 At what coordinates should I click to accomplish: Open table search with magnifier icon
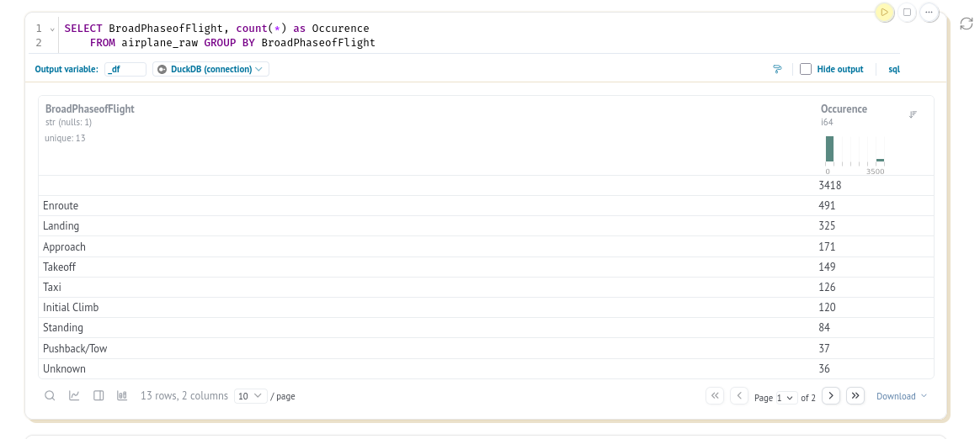click(50, 395)
